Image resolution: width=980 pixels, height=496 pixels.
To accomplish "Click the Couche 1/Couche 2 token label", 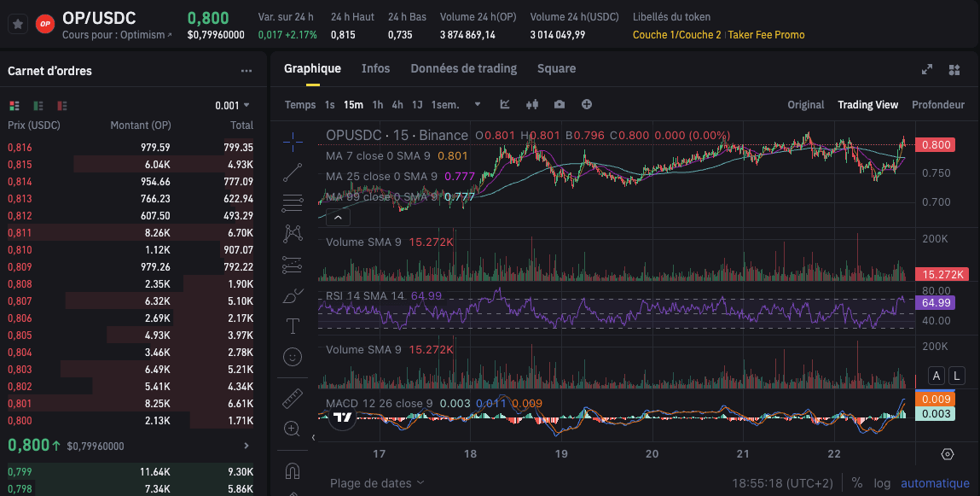I will pos(677,35).
